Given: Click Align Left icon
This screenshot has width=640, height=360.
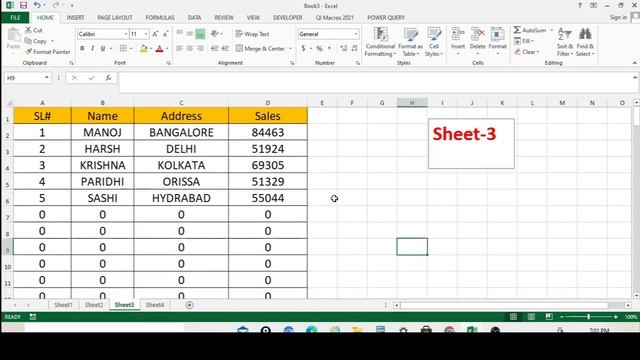Looking at the screenshot, I should click(x=180, y=49).
